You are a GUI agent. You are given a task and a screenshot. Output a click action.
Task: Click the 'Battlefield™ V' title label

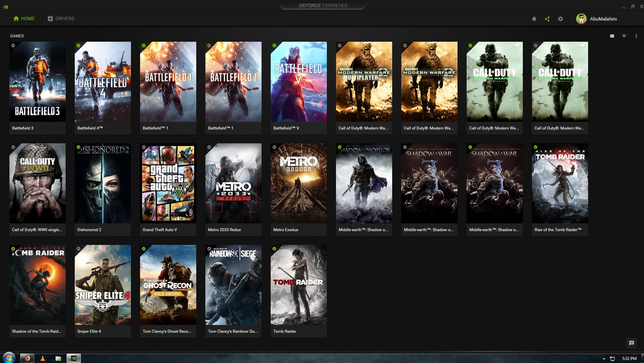point(286,128)
